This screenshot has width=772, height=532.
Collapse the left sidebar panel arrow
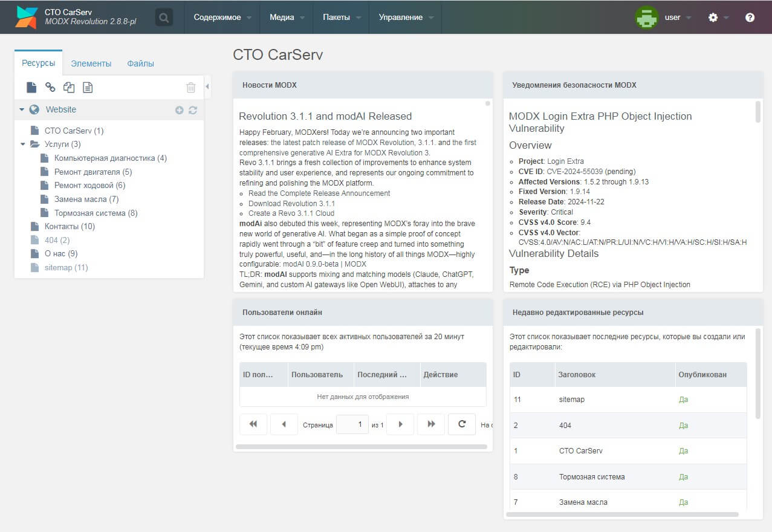(x=207, y=87)
